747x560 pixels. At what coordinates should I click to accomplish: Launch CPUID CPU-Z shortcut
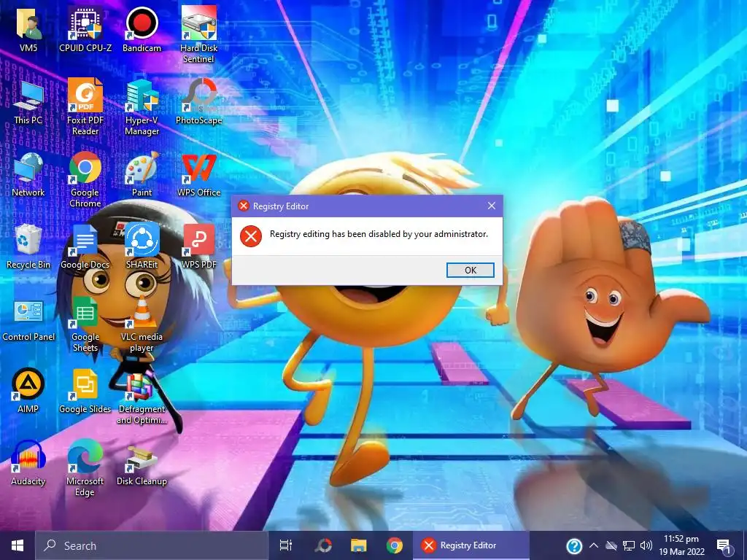[85, 28]
